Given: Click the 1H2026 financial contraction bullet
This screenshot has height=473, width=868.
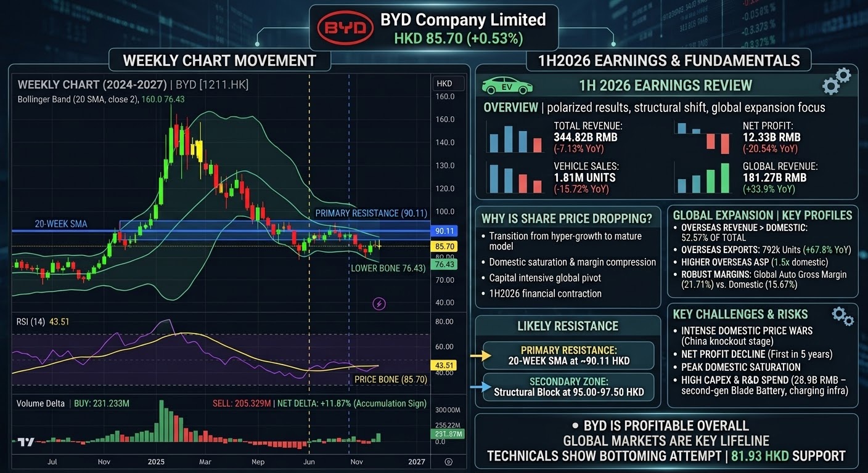Looking at the screenshot, I should click(545, 293).
